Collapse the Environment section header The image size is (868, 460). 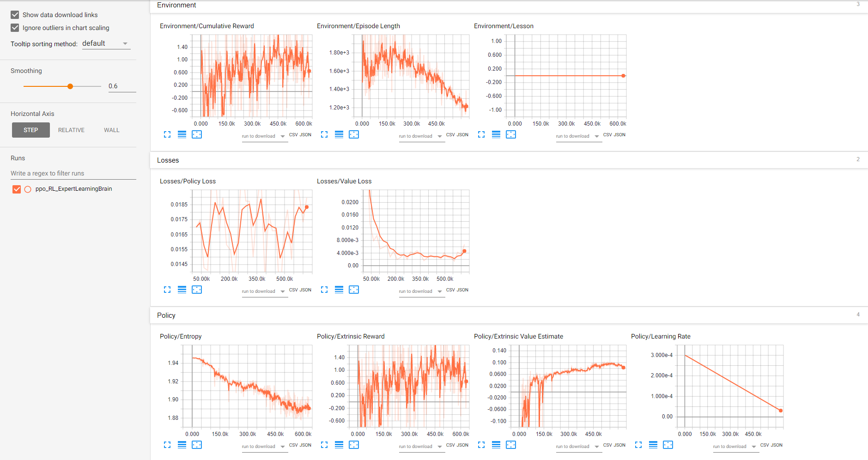pyautogui.click(x=509, y=5)
